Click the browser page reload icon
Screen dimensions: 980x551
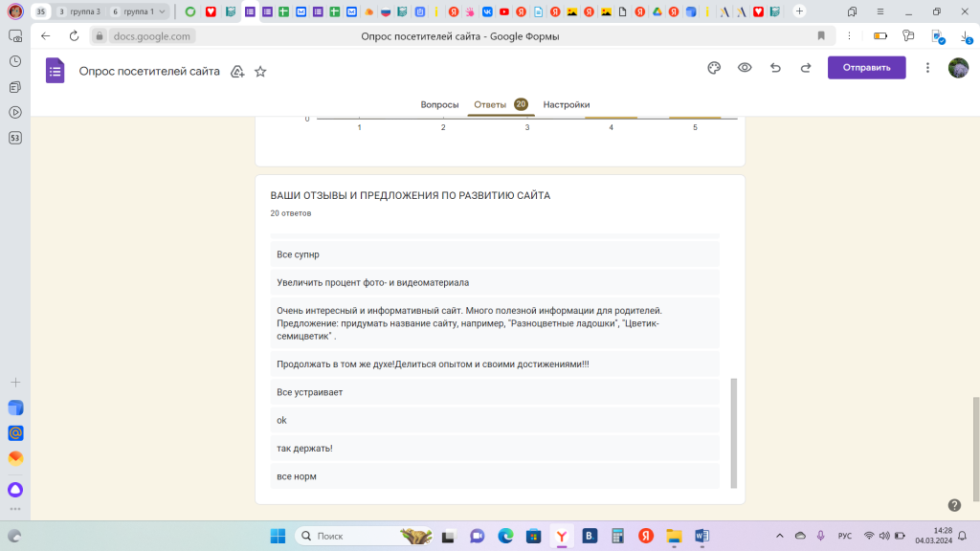pos(74,35)
